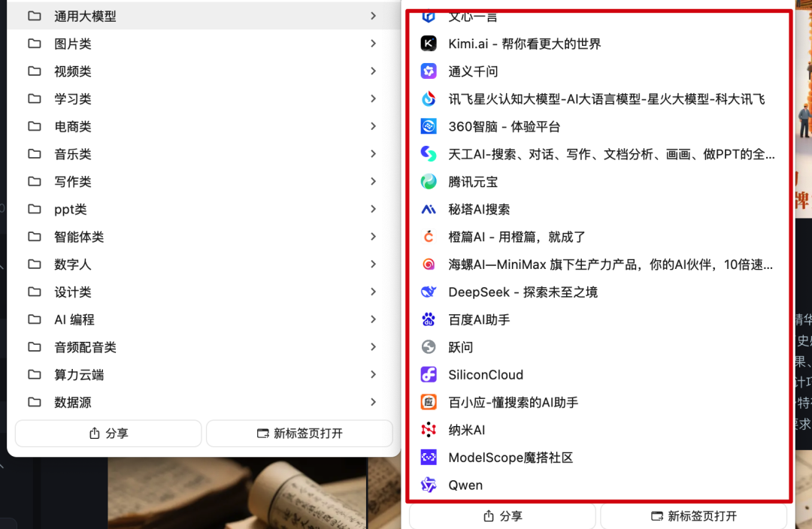Expand the 音乐类 folder chevron
Viewport: 812px width, 529px height.
(374, 154)
